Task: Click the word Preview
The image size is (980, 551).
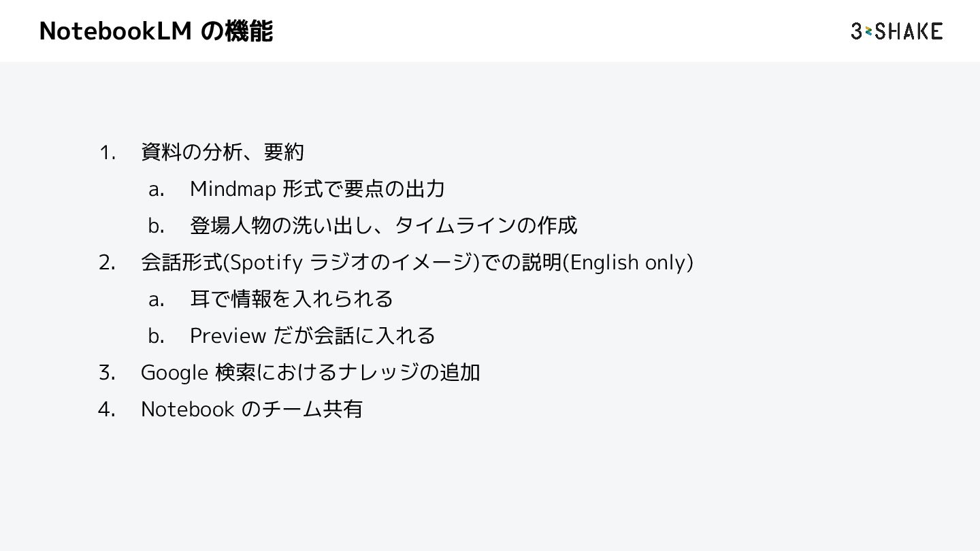Action: pyautogui.click(x=227, y=336)
